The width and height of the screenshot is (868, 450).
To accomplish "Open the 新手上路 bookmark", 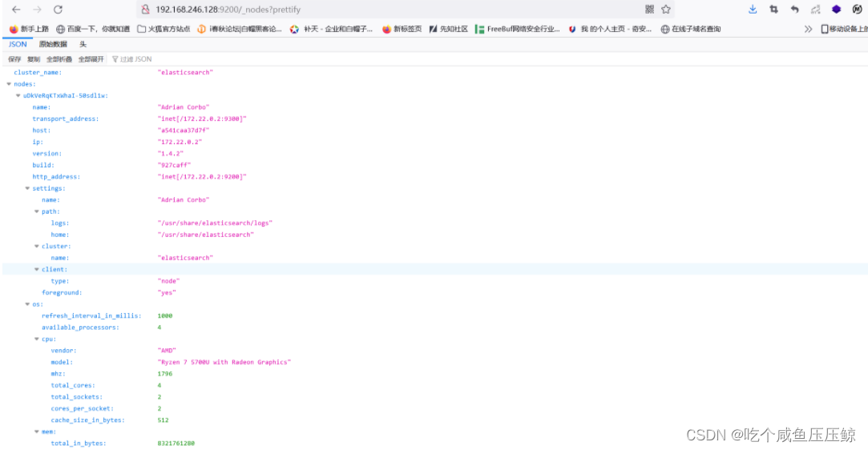I will click(x=30, y=29).
